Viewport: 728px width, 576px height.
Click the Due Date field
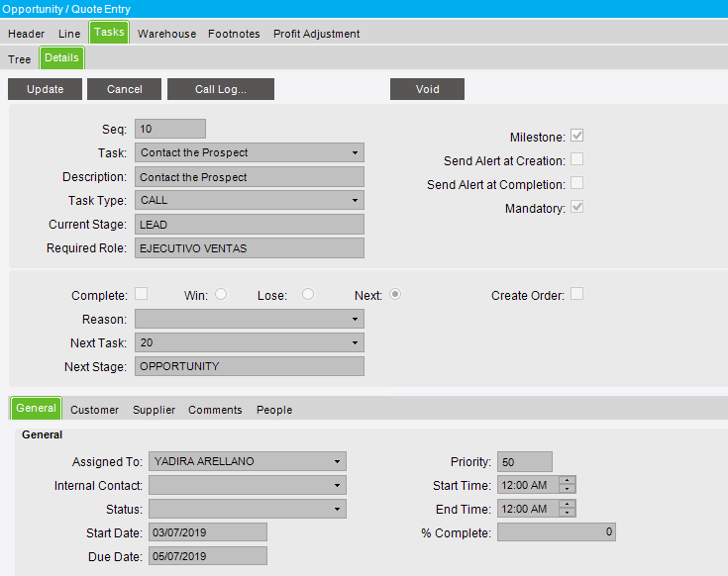pos(208,556)
